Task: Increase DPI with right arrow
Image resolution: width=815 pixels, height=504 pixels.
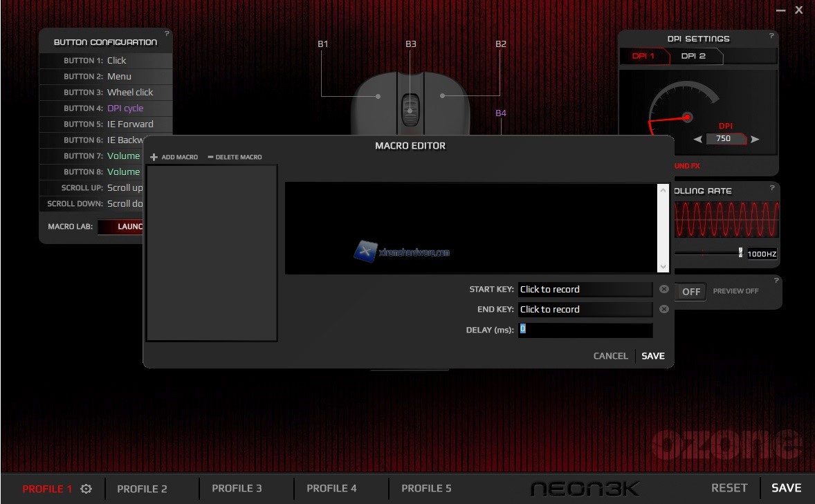Action: (755, 139)
